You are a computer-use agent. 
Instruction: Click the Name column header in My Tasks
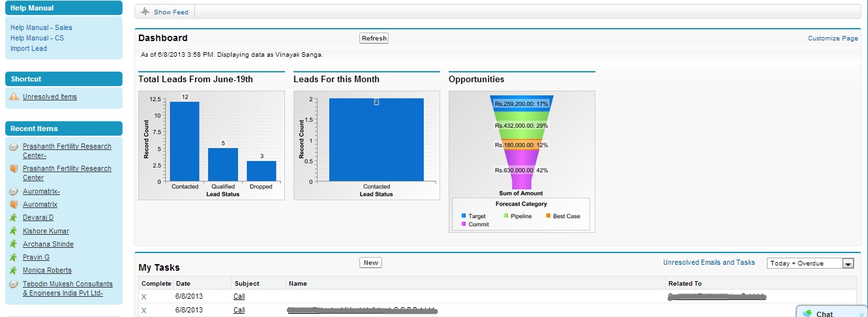click(298, 284)
